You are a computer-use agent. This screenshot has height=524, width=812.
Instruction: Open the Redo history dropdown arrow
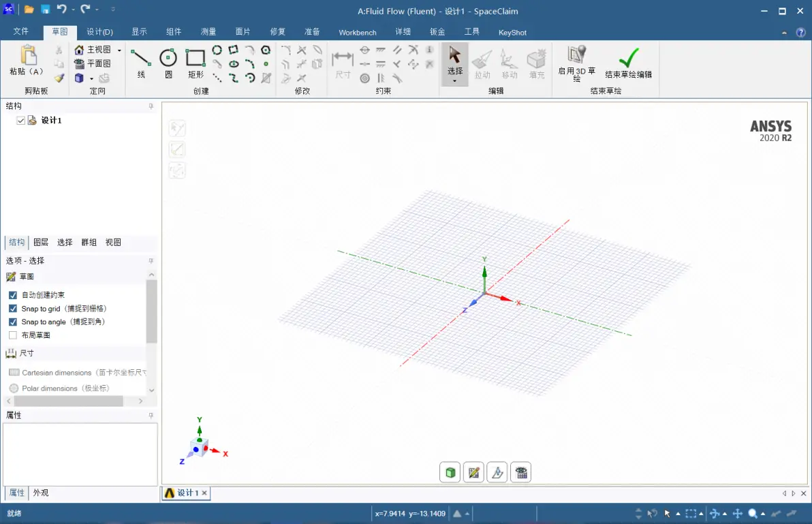97,10
